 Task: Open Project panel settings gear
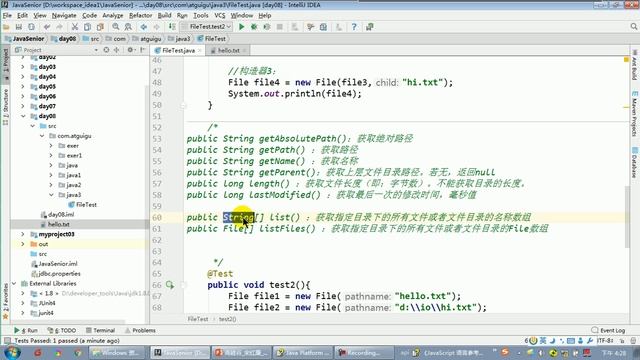click(130, 50)
